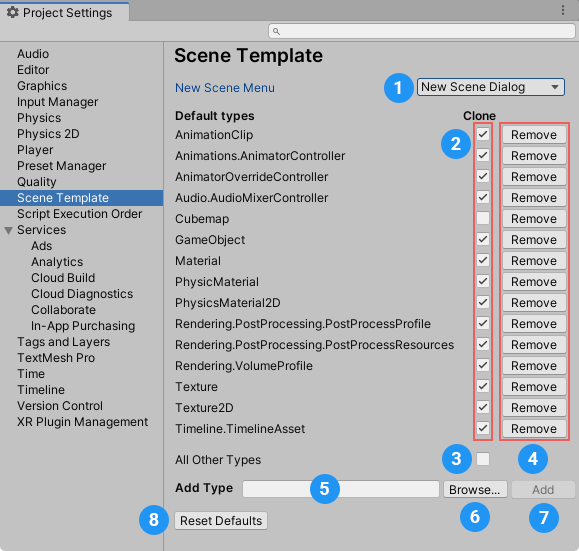The image size is (579, 551).
Task: Toggle Clone checkbox for Texture2D
Action: point(483,408)
